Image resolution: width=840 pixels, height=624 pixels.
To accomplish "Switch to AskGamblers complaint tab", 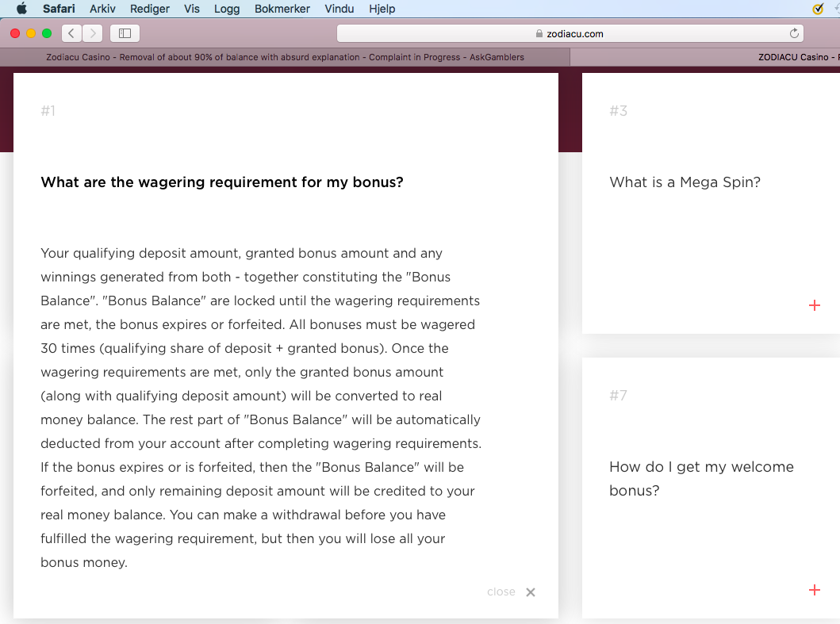I will (285, 57).
